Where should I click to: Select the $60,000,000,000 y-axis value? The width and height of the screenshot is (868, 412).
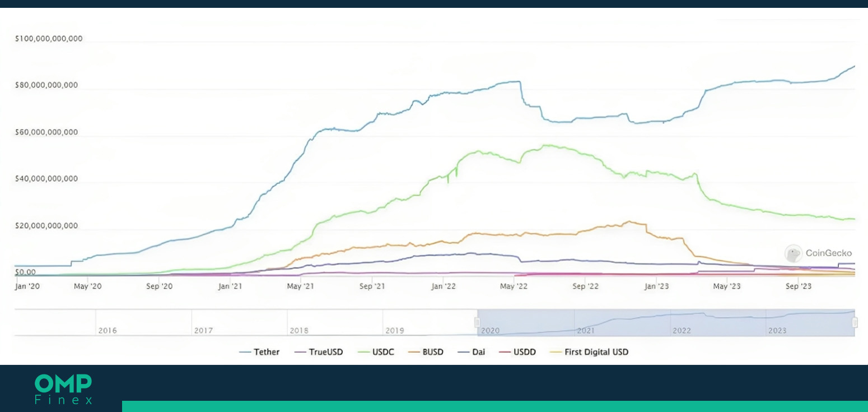(x=46, y=133)
